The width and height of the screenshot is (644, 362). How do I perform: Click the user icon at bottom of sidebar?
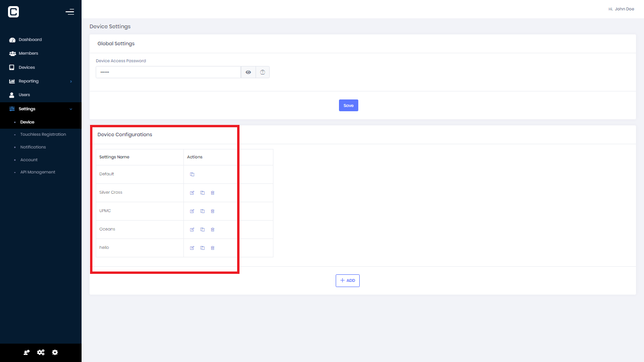click(26, 352)
